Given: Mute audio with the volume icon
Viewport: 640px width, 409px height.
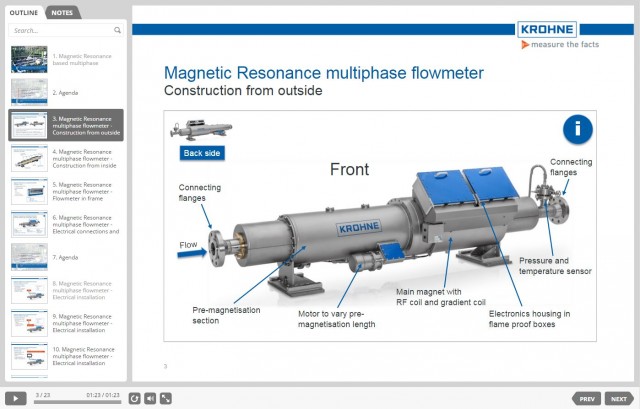Looking at the screenshot, I should 149,398.
